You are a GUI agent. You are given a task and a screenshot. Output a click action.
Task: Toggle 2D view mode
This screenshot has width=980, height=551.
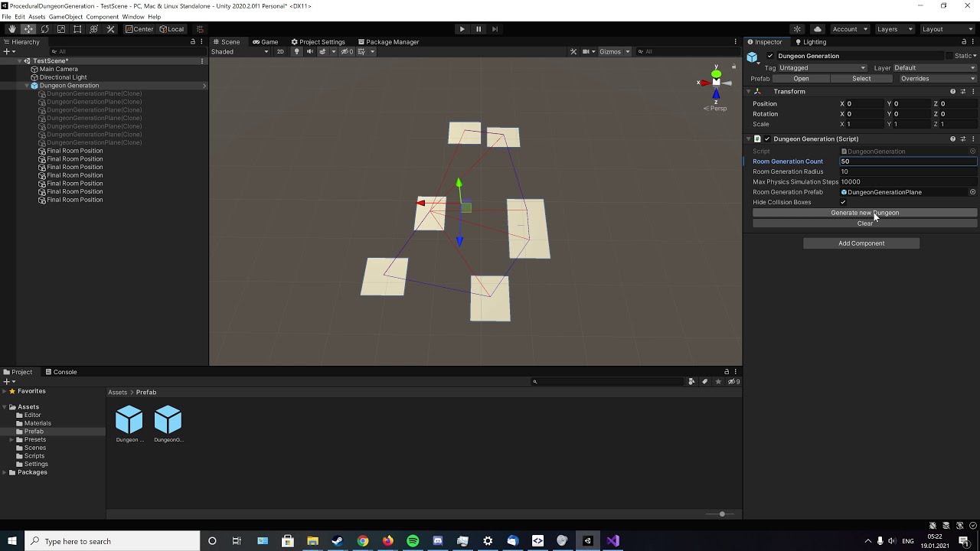coord(280,51)
